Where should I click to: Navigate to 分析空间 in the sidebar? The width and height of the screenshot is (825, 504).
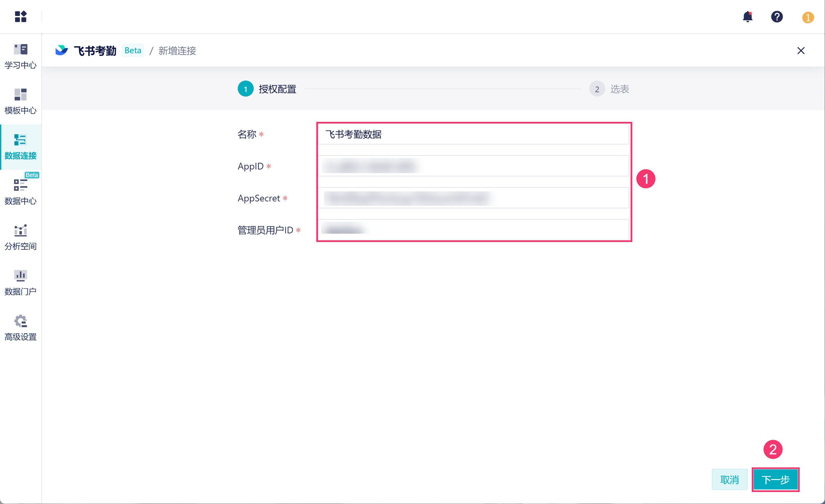pos(20,237)
